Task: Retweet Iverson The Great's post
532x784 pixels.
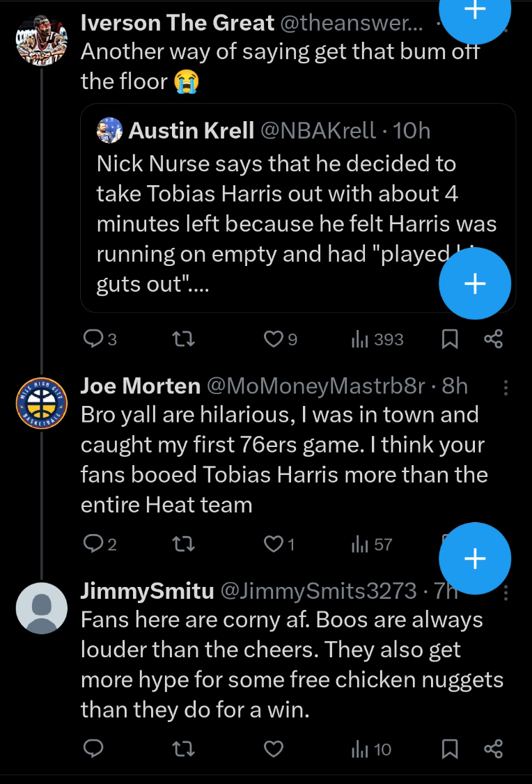Action: [183, 339]
